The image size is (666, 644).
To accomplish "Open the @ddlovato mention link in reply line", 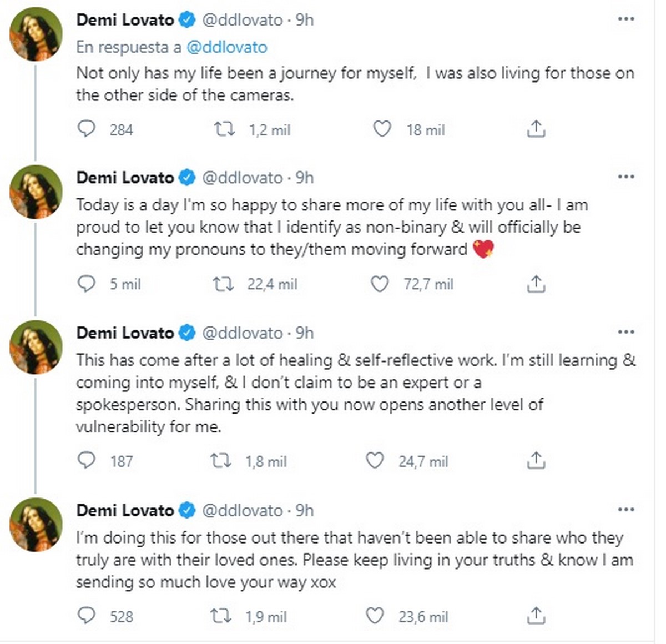I will [227, 47].
